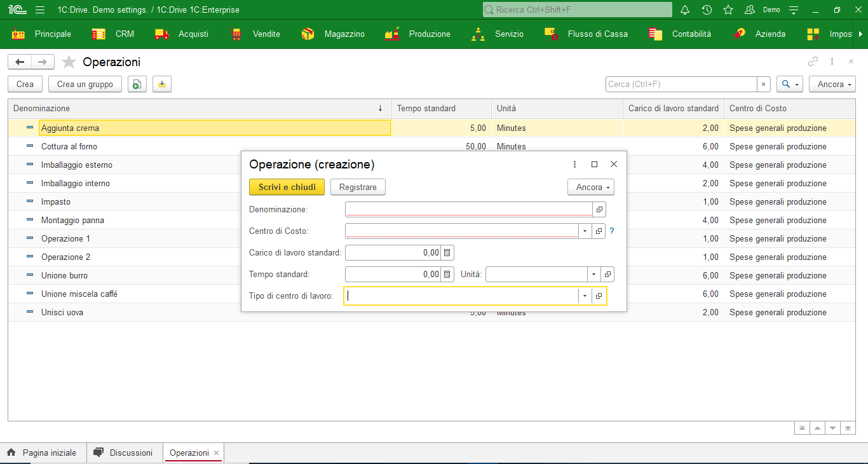Open Produzione section
The image size is (868, 464).
pyautogui.click(x=418, y=34)
